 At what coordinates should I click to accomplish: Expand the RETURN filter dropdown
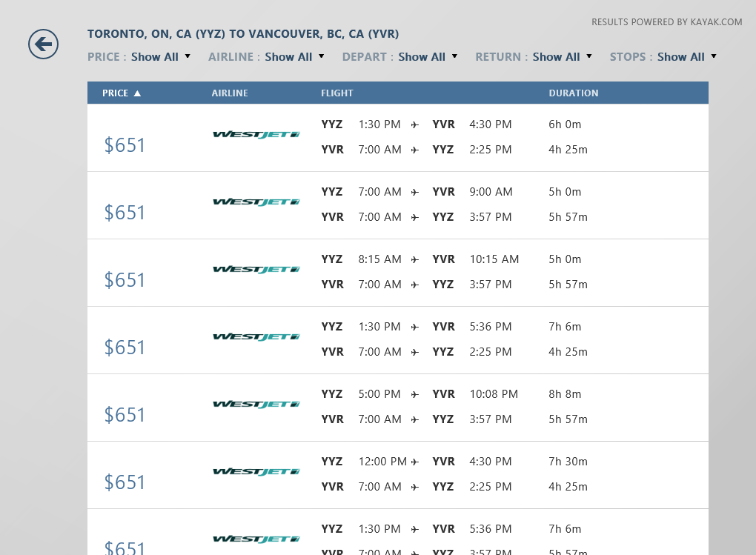[x=534, y=57]
